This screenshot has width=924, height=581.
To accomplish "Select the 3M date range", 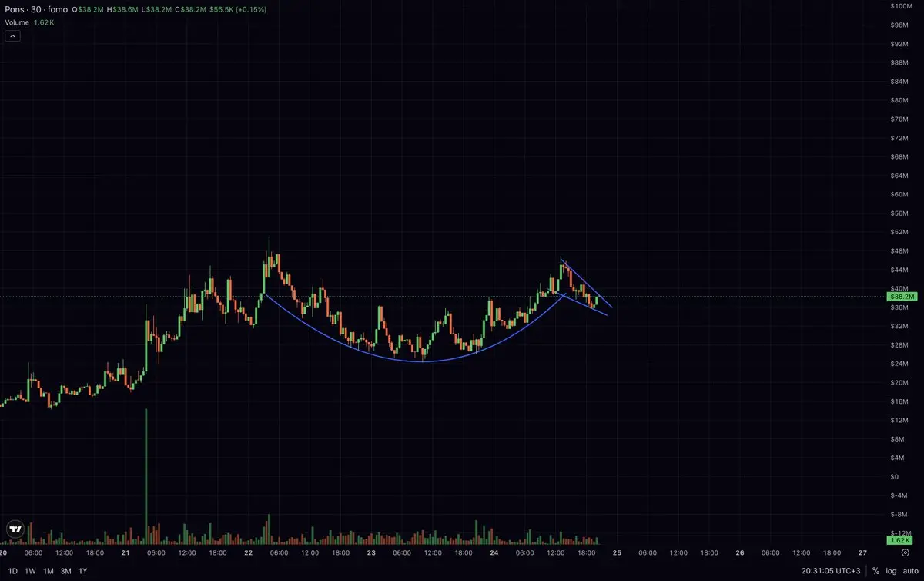I will click(66, 571).
